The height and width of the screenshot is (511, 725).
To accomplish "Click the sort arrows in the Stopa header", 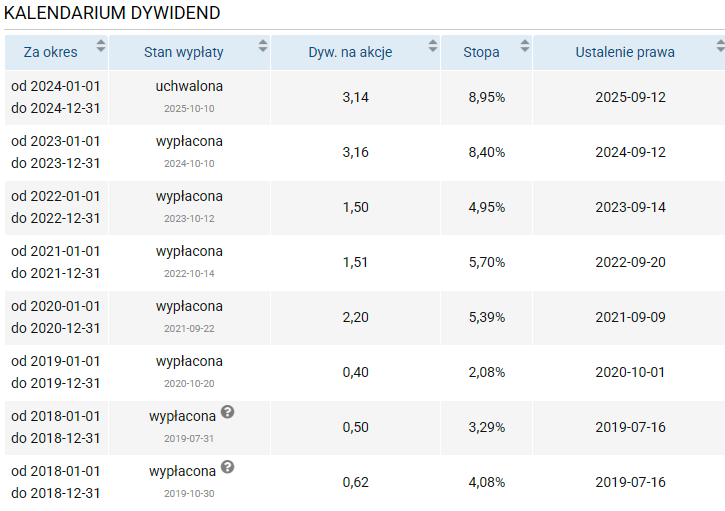I will [525, 46].
